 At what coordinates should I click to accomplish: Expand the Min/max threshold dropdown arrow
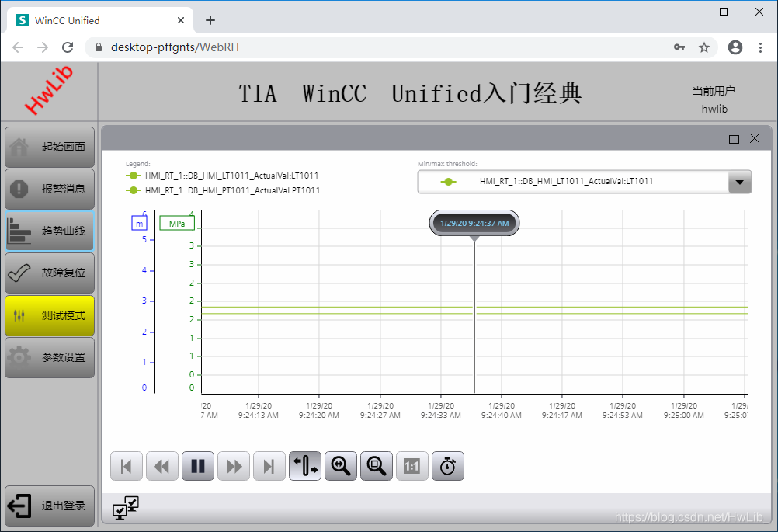(x=739, y=182)
